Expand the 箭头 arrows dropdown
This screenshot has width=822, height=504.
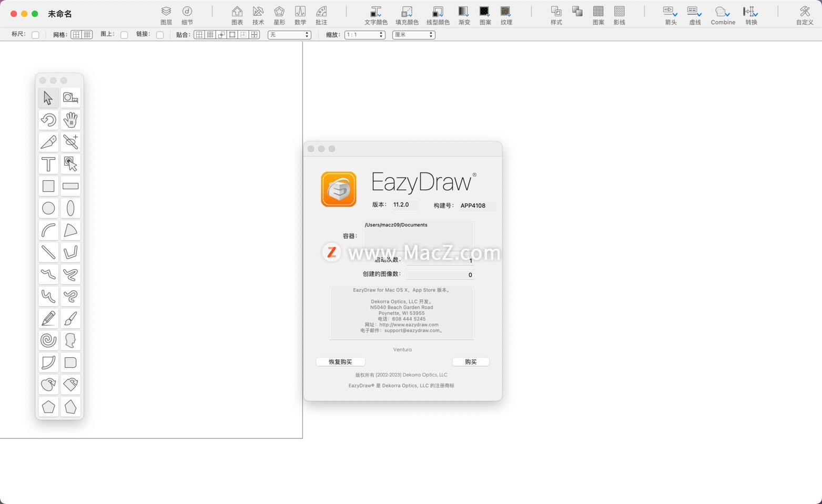click(x=671, y=15)
